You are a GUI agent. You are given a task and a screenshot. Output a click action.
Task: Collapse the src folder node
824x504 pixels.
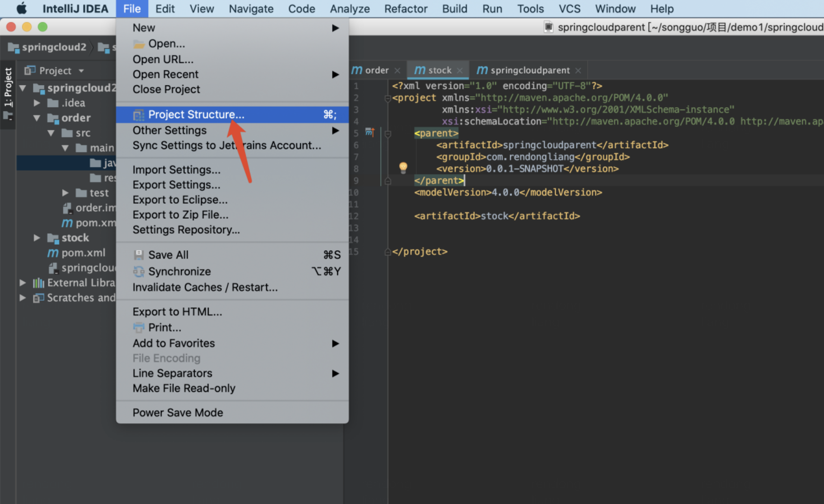click(x=51, y=133)
